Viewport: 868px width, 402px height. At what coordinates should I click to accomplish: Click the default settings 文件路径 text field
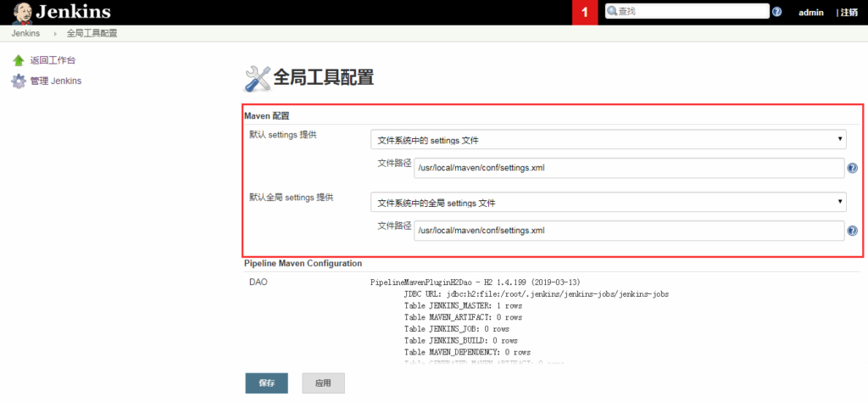point(629,168)
